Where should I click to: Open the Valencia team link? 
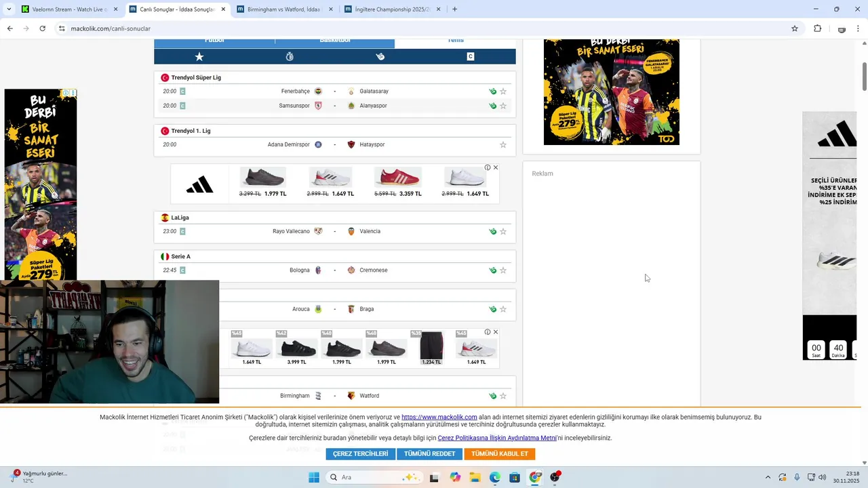(x=370, y=231)
